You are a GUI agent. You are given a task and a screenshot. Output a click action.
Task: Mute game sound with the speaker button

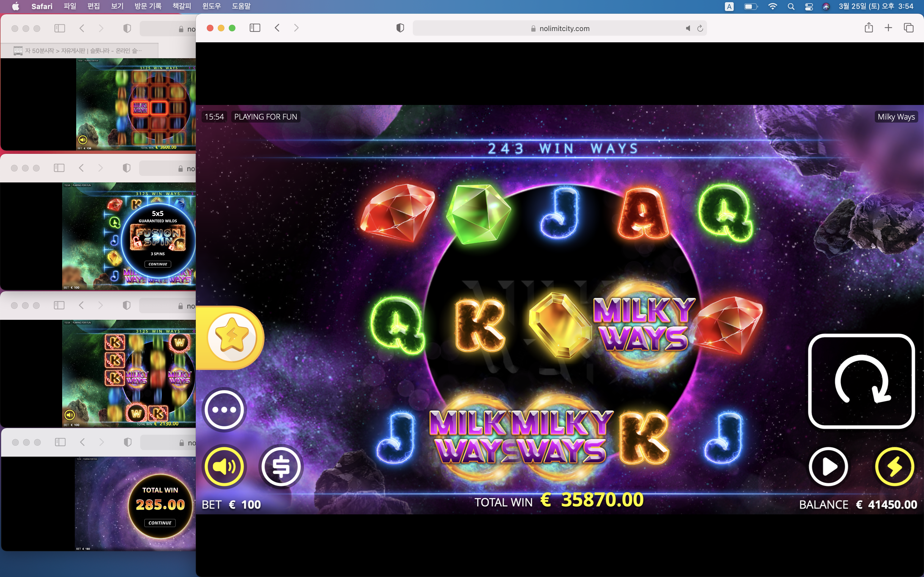224,466
